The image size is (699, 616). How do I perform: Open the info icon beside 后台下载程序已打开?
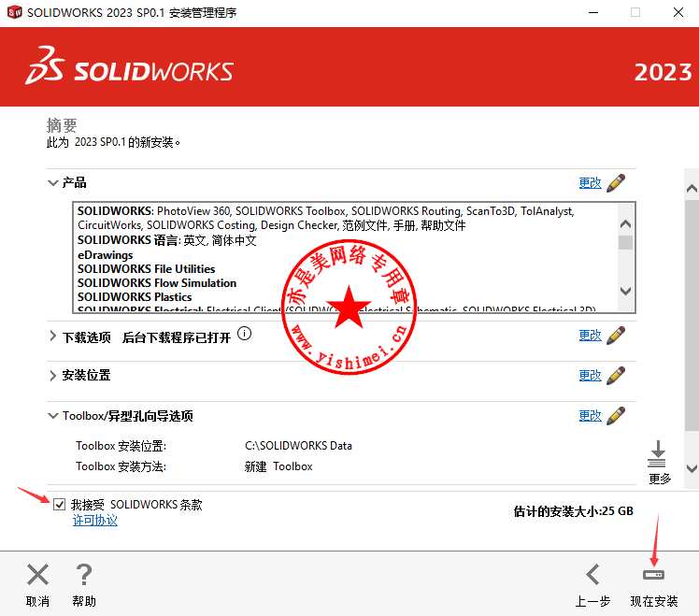click(244, 334)
